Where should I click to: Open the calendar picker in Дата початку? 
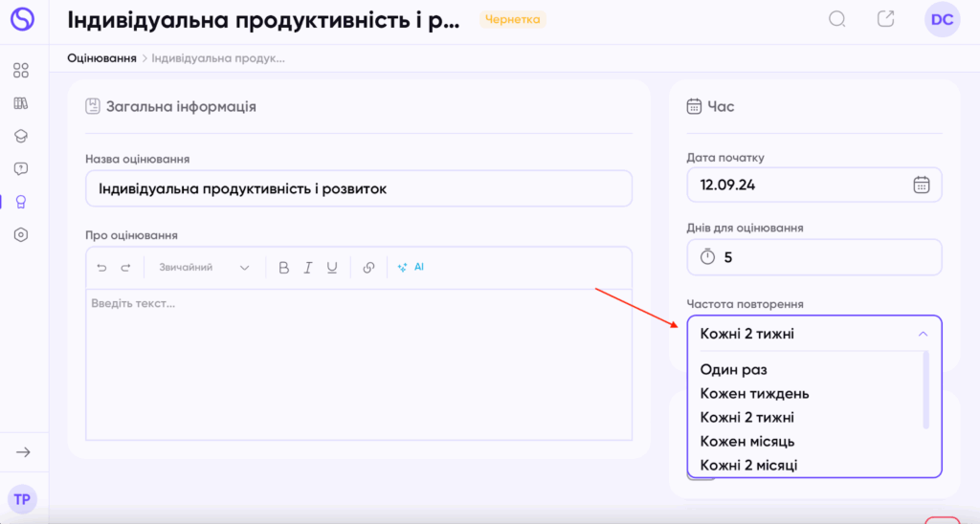pyautogui.click(x=921, y=186)
